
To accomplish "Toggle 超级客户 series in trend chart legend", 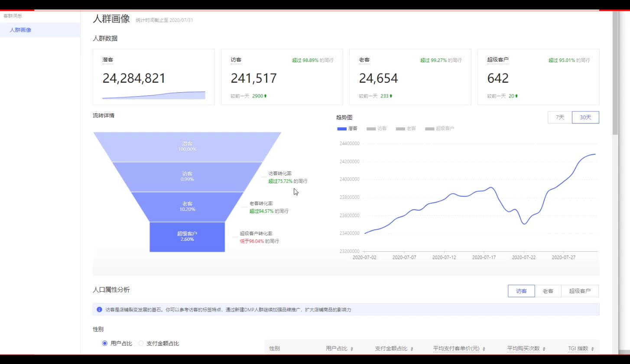I will coord(440,129).
